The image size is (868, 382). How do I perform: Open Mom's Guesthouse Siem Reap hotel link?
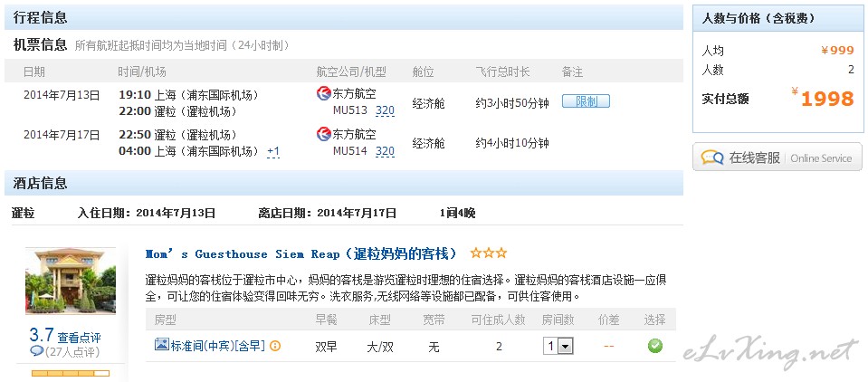point(301,253)
